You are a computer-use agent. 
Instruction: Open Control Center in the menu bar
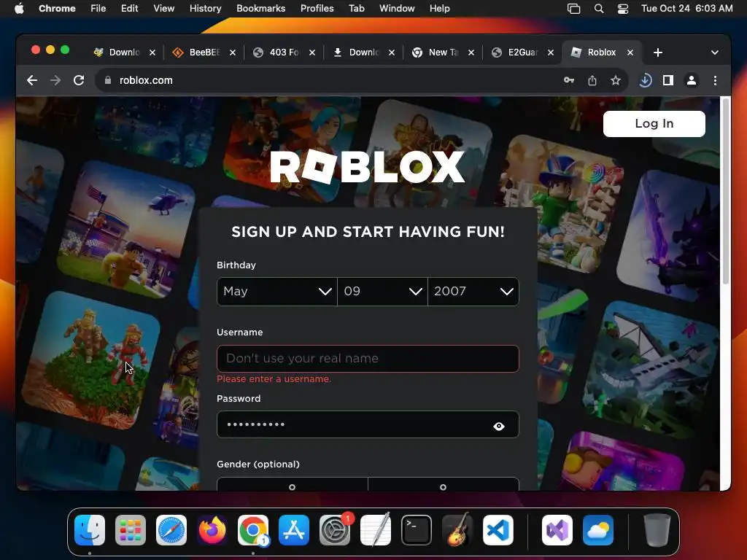tap(623, 9)
